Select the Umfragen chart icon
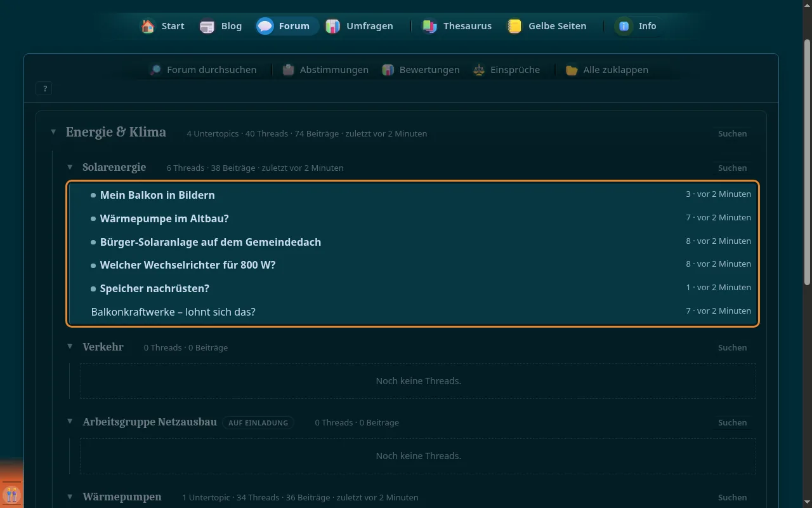The height and width of the screenshot is (508, 812). (x=332, y=26)
